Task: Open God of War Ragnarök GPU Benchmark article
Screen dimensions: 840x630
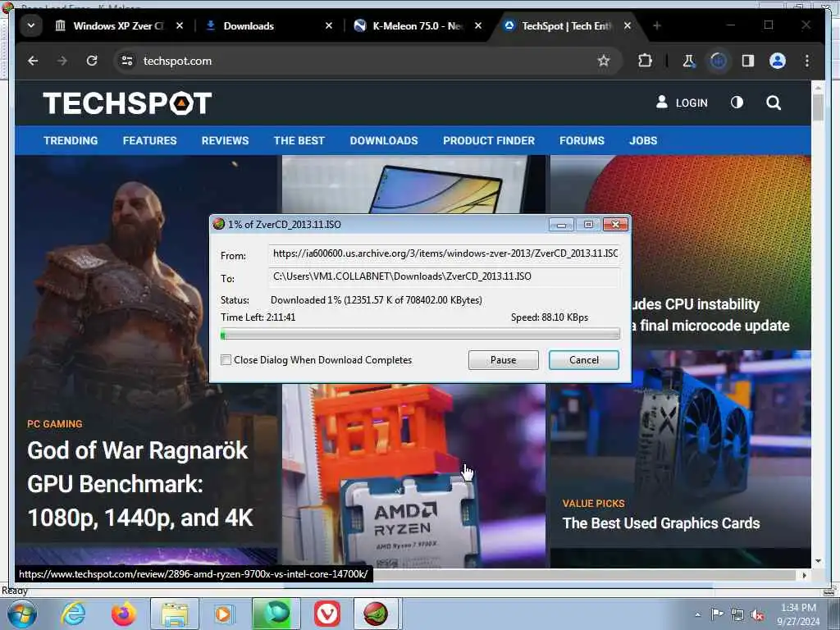Action: pyautogui.click(x=139, y=484)
